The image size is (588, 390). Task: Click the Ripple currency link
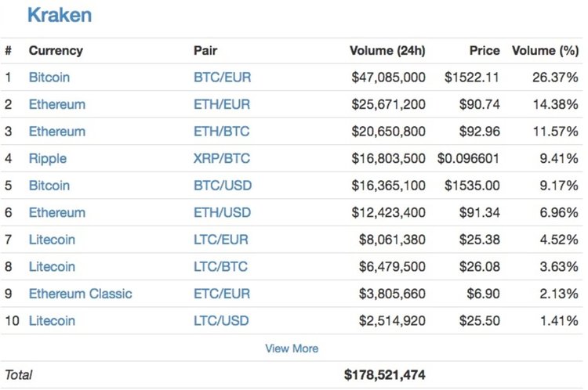pyautogui.click(x=48, y=158)
